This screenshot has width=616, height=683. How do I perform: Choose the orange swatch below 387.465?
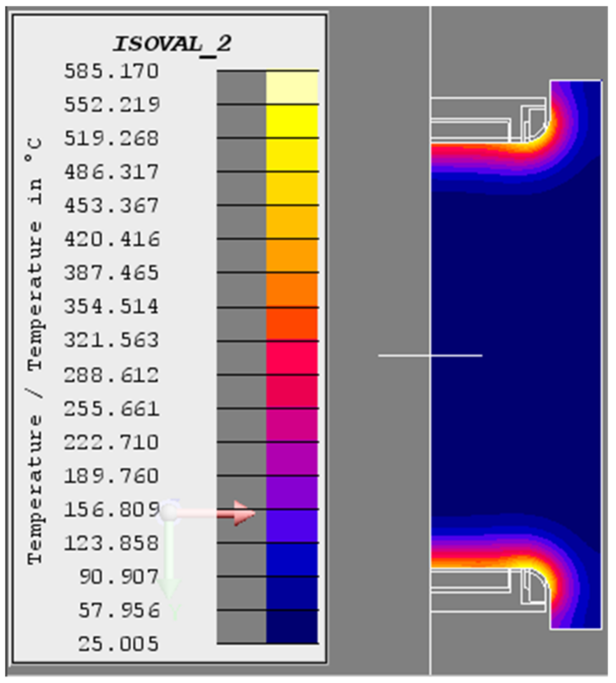pyautogui.click(x=292, y=290)
